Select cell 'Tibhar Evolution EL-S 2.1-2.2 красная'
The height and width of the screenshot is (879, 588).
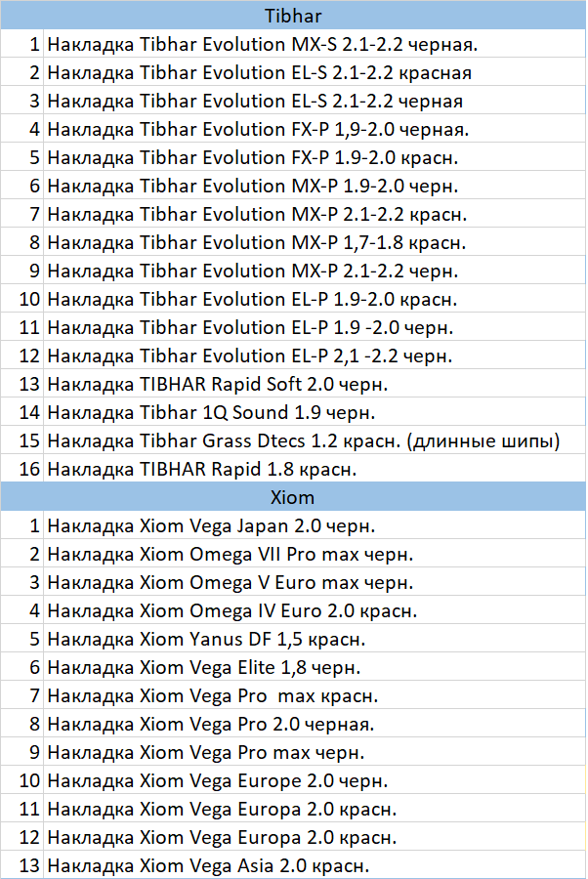[315, 72]
